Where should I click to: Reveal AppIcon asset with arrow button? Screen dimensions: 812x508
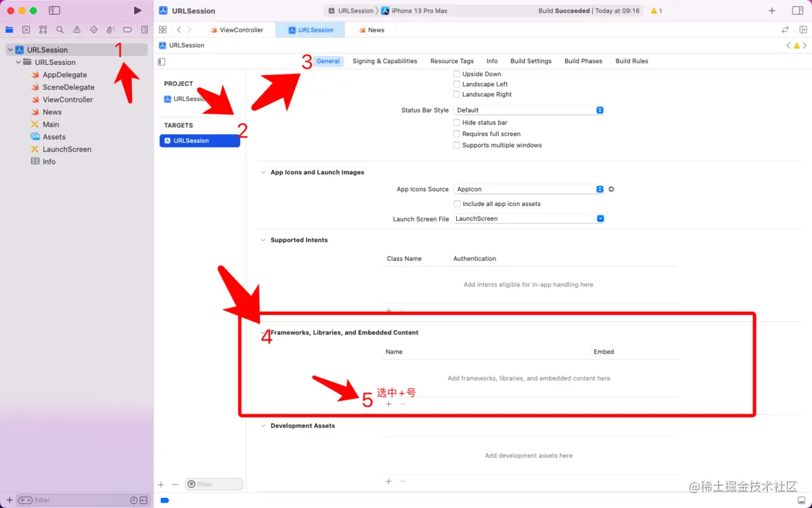[611, 189]
